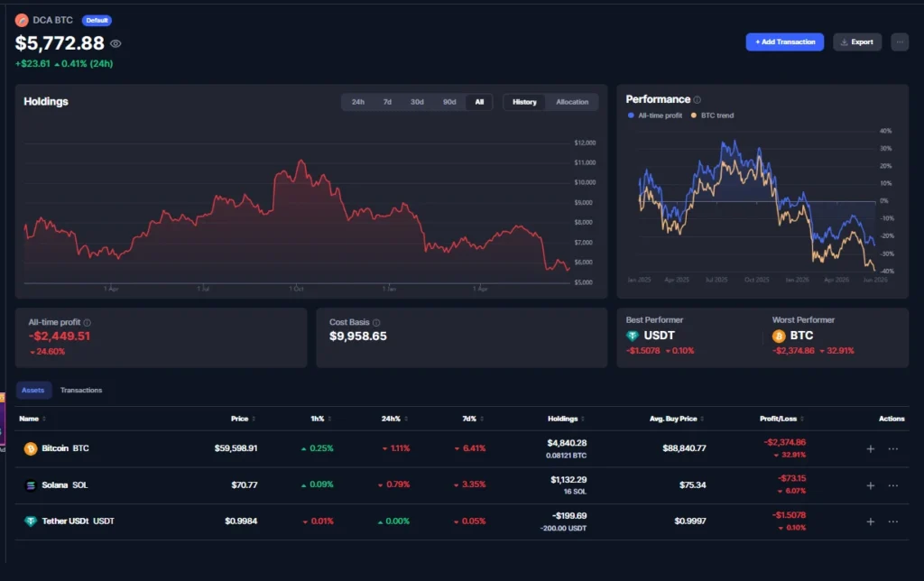Viewport: 924px width, 581px height.
Task: Toggle BTC trend legend series
Action: (713, 115)
